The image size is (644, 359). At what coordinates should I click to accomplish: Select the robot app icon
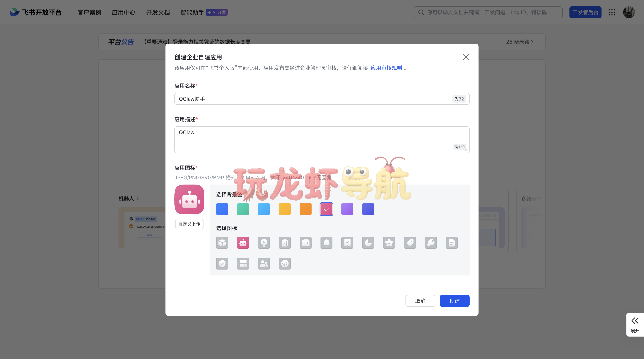click(x=243, y=243)
